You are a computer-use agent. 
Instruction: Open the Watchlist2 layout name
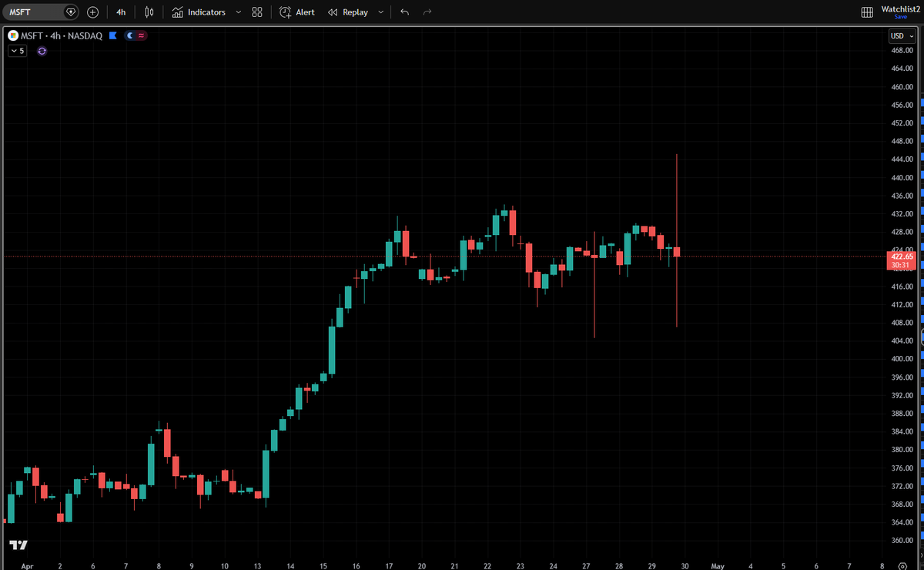click(900, 8)
